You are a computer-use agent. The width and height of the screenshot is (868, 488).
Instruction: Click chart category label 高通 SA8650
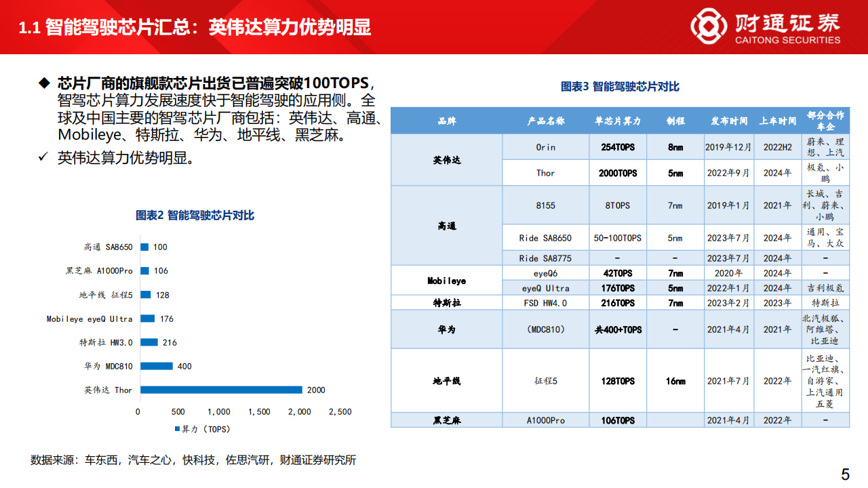pos(108,247)
